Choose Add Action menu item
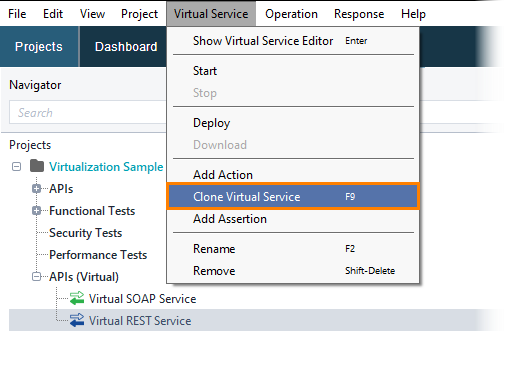Screen dimensions: 505x372 click(x=293, y=175)
